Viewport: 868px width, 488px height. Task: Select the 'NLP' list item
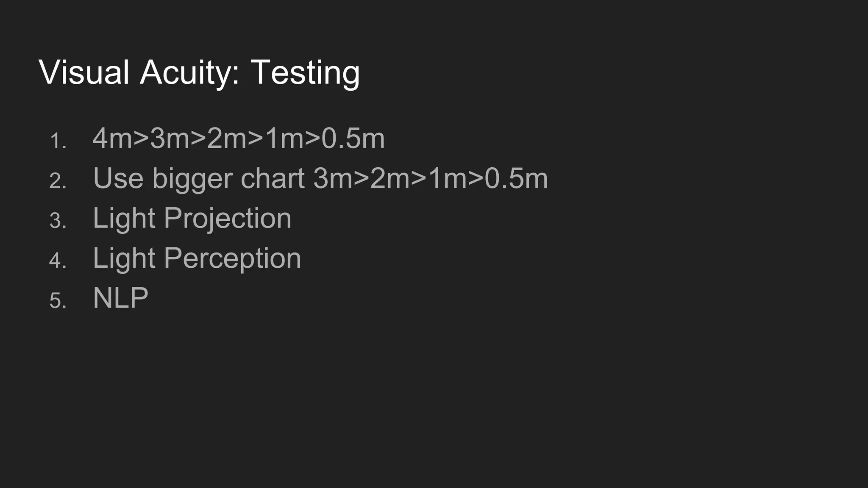(x=120, y=298)
